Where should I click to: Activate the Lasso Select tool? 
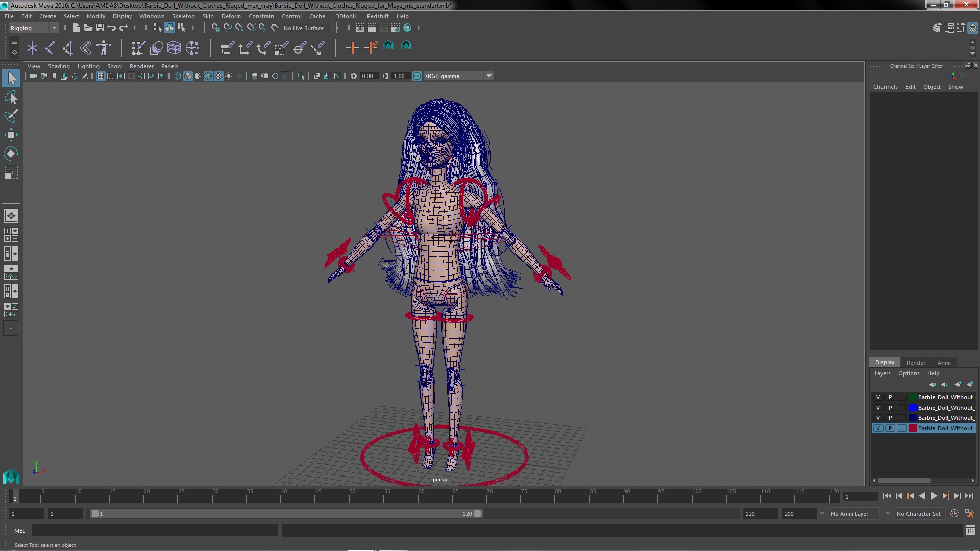(x=11, y=97)
